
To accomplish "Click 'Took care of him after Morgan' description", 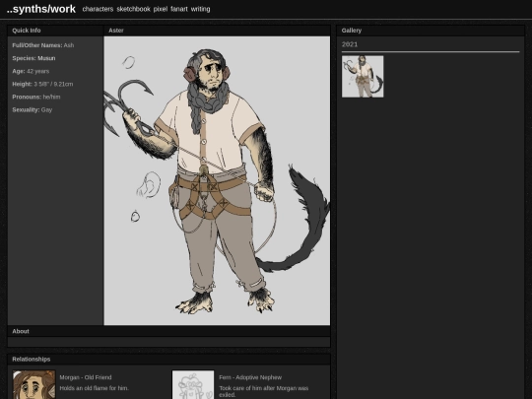I will [x=264, y=391].
